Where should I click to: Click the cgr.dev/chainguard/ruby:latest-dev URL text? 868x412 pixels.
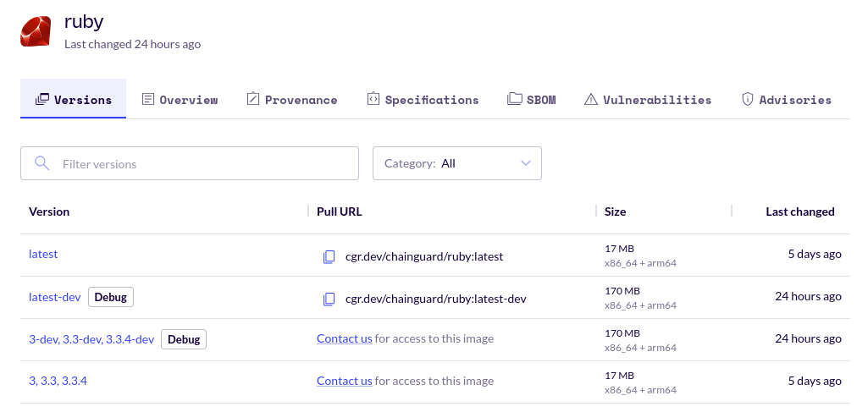(435, 299)
